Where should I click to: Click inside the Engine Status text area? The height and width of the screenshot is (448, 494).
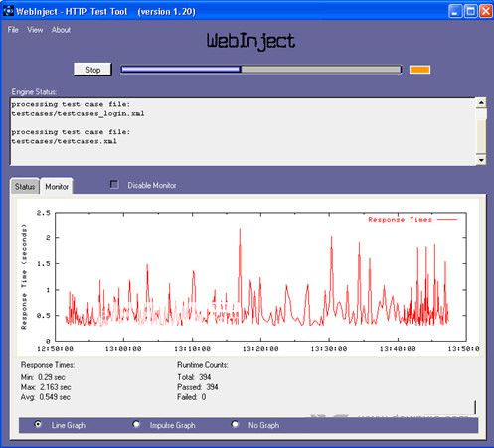click(244, 131)
